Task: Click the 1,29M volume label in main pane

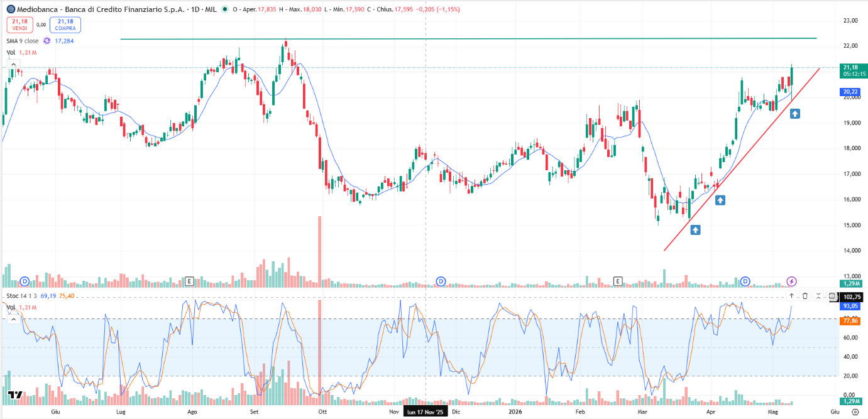Action: [x=850, y=283]
